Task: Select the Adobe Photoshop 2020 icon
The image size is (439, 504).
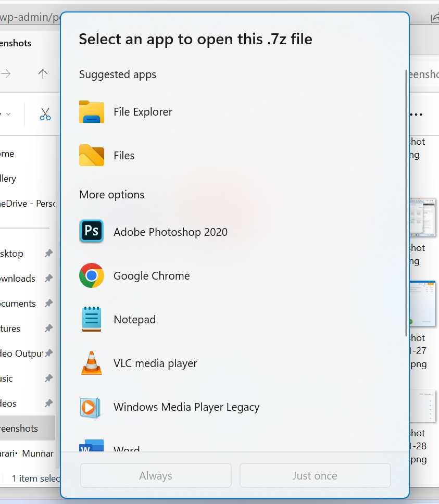Action: point(92,231)
